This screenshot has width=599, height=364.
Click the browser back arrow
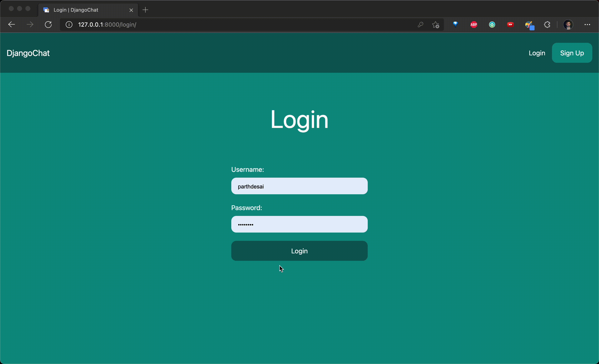click(11, 25)
